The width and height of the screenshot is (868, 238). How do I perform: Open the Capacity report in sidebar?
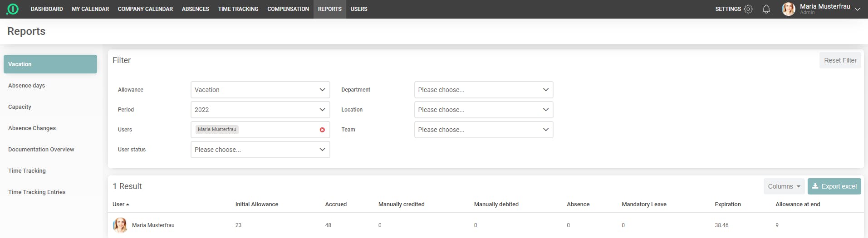[20, 107]
